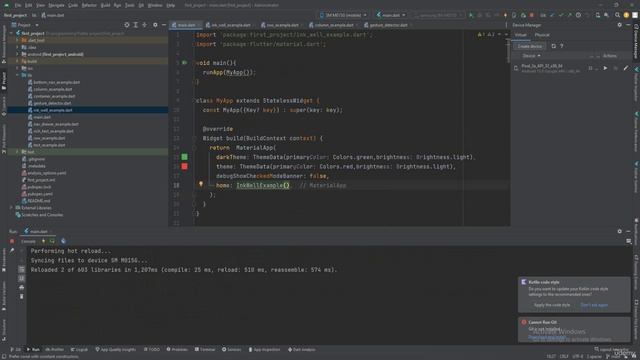Open the Build menu
The image size is (640, 360).
pos(105,5)
